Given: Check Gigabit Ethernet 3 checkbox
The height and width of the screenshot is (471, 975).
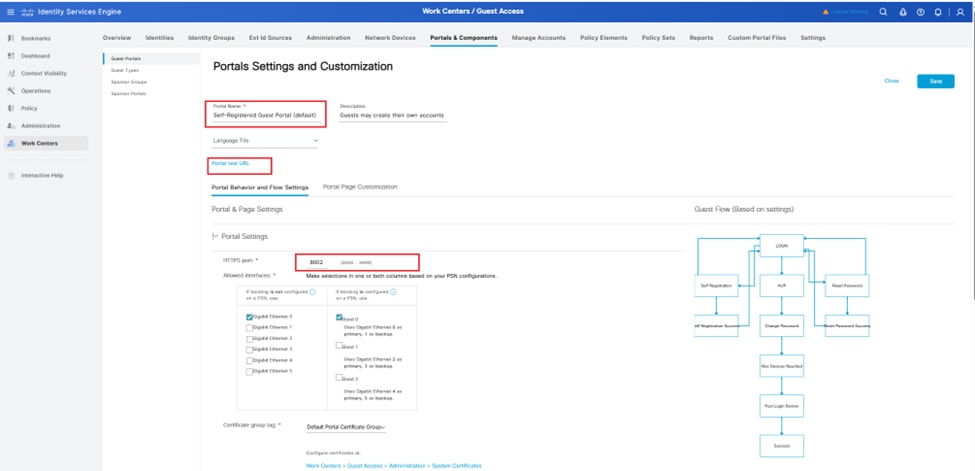Looking at the screenshot, I should click(249, 350).
